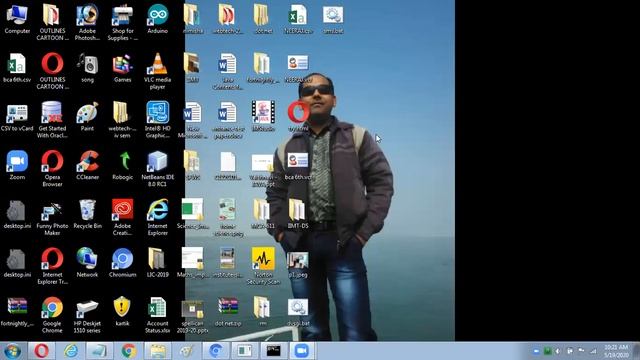640x360 pixels.
Task: Open CCleaner from the desktop
Action: click(x=87, y=165)
